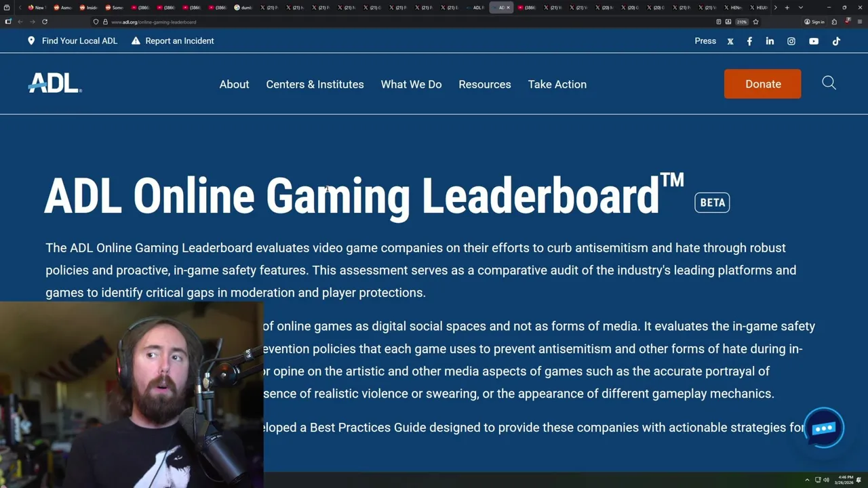Open the What We Do menu
Viewport: 868px width, 488px height.
(411, 84)
